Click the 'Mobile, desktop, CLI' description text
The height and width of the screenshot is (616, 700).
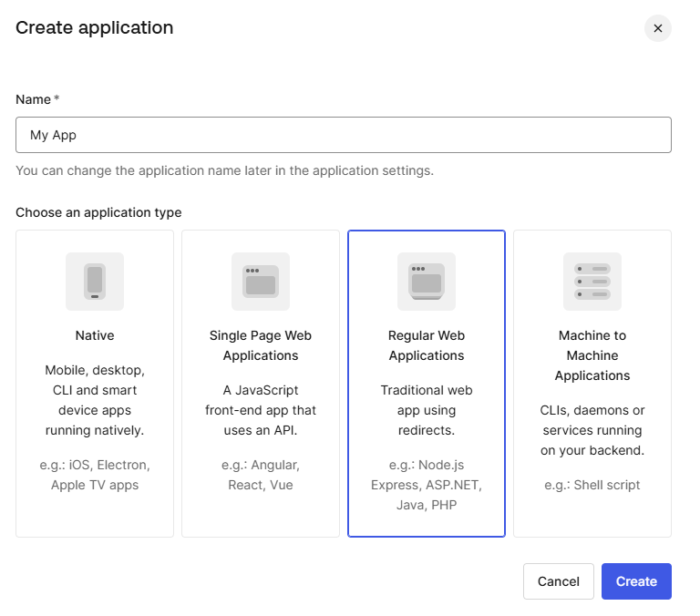coord(95,400)
